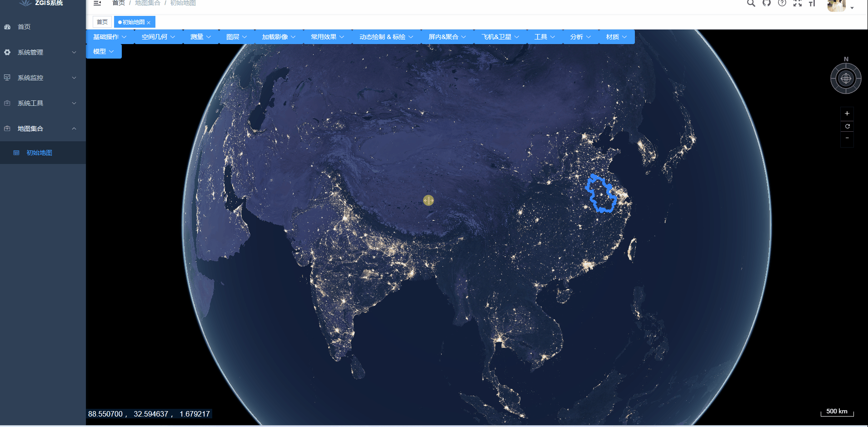This screenshot has width=868, height=427.
Task: Open the 工具 dropdown menu
Action: 545,37
